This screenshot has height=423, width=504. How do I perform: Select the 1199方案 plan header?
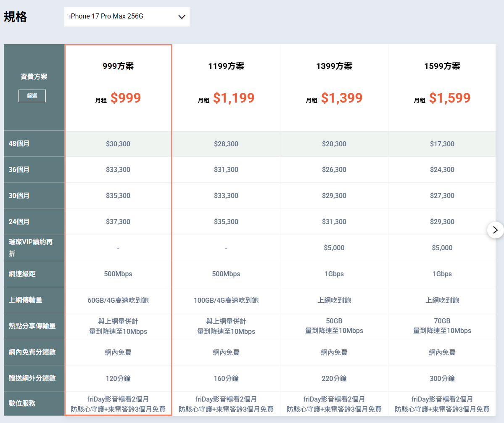226,66
